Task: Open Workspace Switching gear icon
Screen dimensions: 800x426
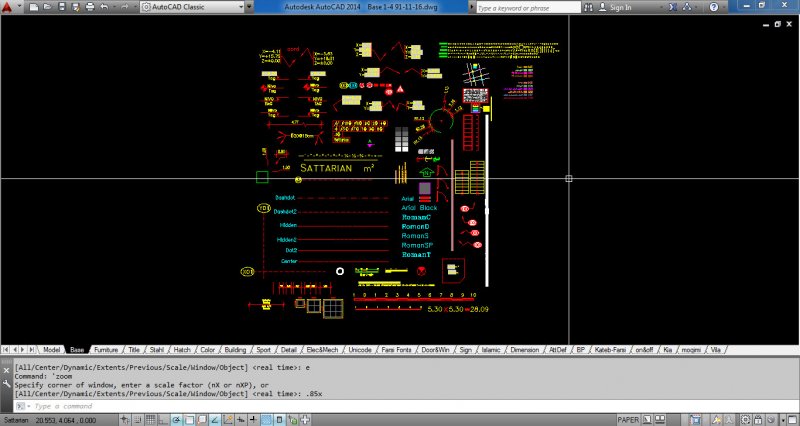Action: 745,420
